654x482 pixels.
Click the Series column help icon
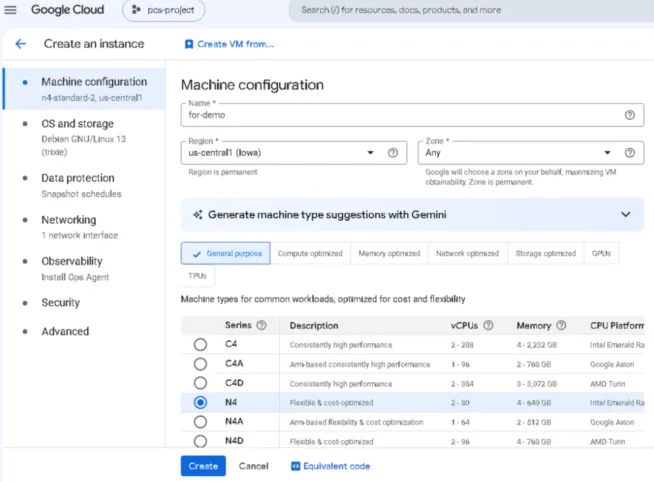point(261,325)
